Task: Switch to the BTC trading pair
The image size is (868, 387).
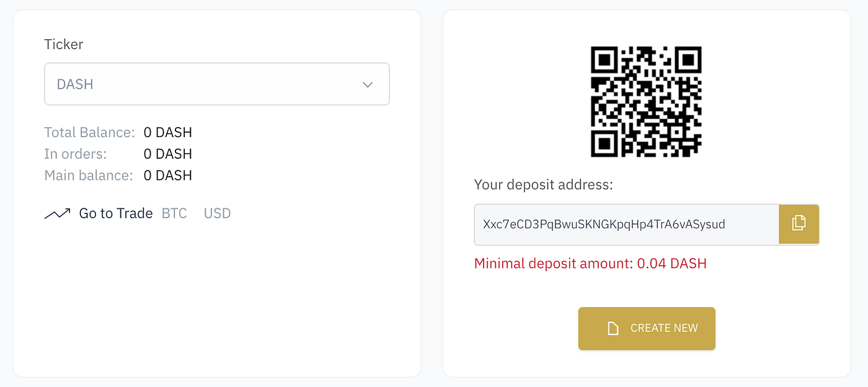Action: pos(174,213)
